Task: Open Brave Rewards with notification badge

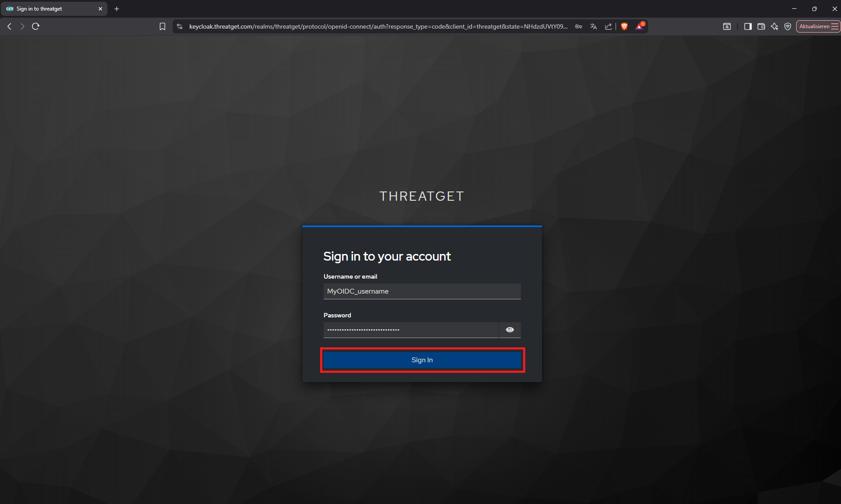Action: click(x=640, y=26)
